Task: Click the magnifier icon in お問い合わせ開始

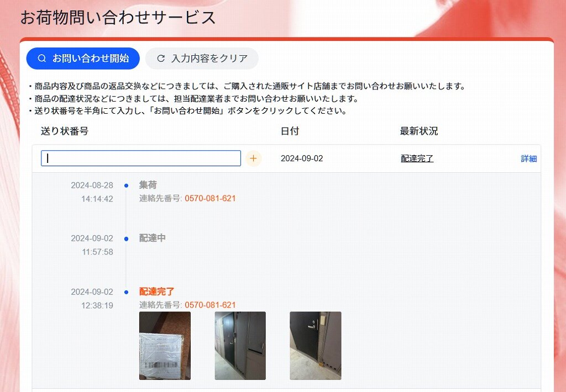Action: 42,59
